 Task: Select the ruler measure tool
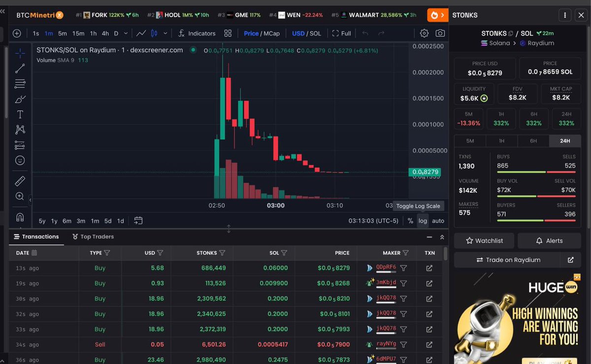click(20, 181)
